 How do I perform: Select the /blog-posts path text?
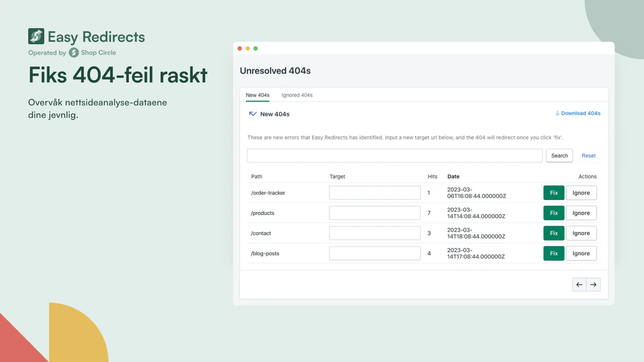pyautogui.click(x=265, y=253)
